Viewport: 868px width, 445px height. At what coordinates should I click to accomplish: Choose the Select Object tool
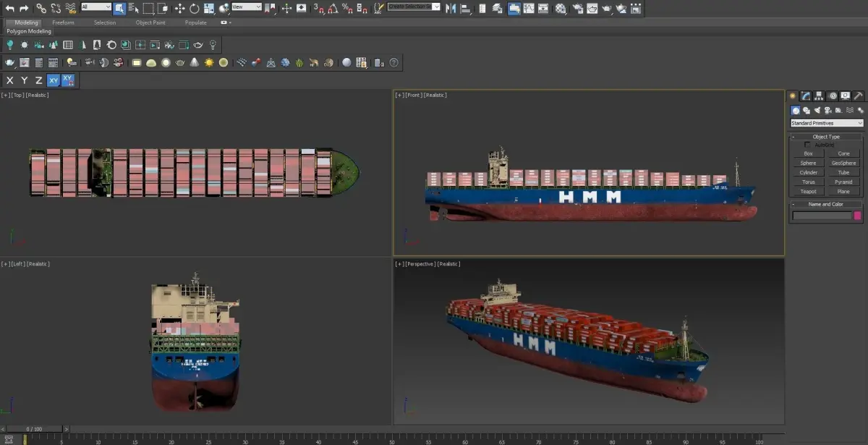pos(119,8)
